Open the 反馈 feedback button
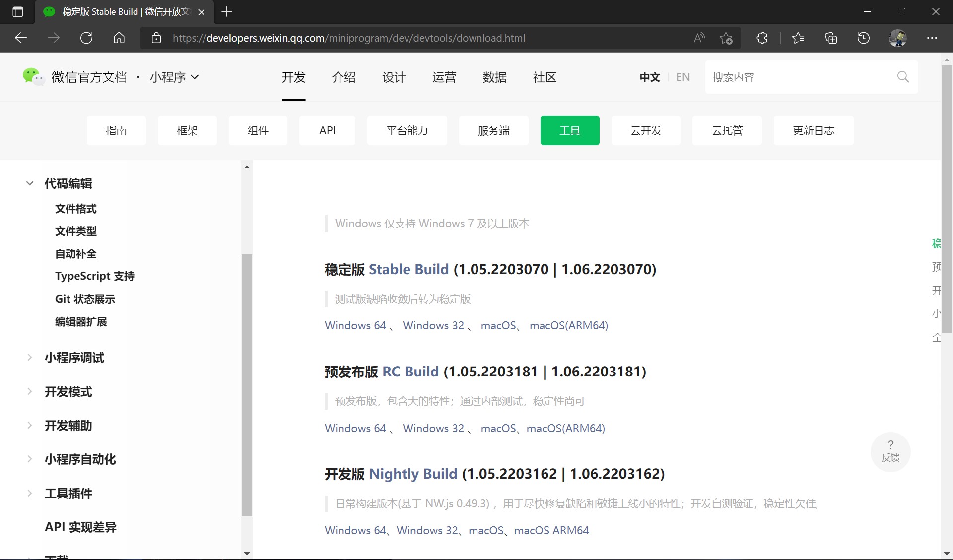 (x=890, y=451)
